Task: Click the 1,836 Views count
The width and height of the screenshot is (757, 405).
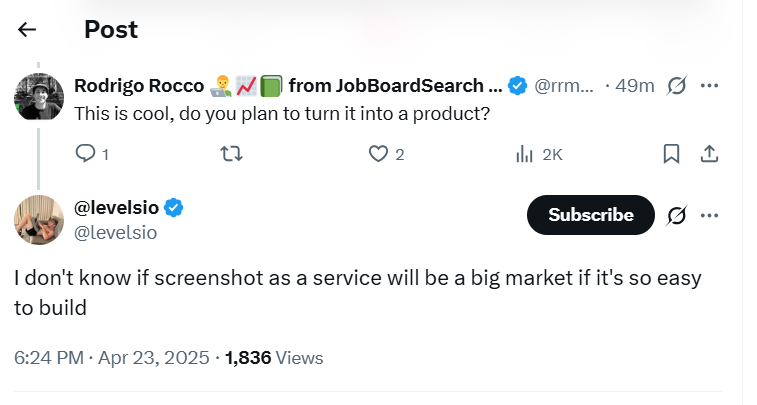Action: [x=275, y=357]
